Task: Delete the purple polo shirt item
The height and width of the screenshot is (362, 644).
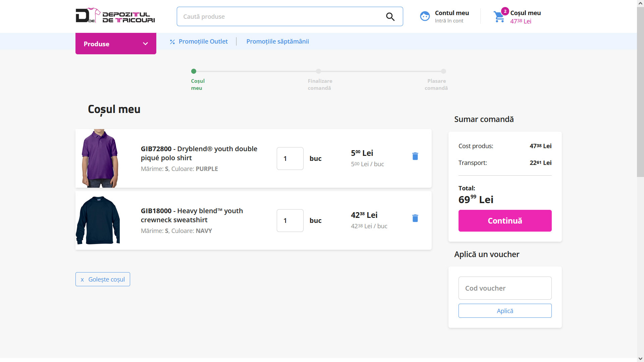Action: 415,156
